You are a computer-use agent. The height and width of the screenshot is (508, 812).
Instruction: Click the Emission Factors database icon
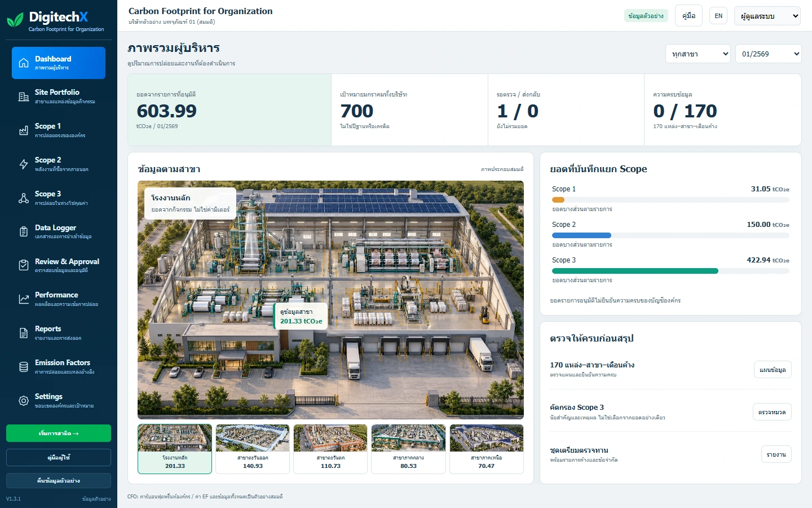[24, 367]
